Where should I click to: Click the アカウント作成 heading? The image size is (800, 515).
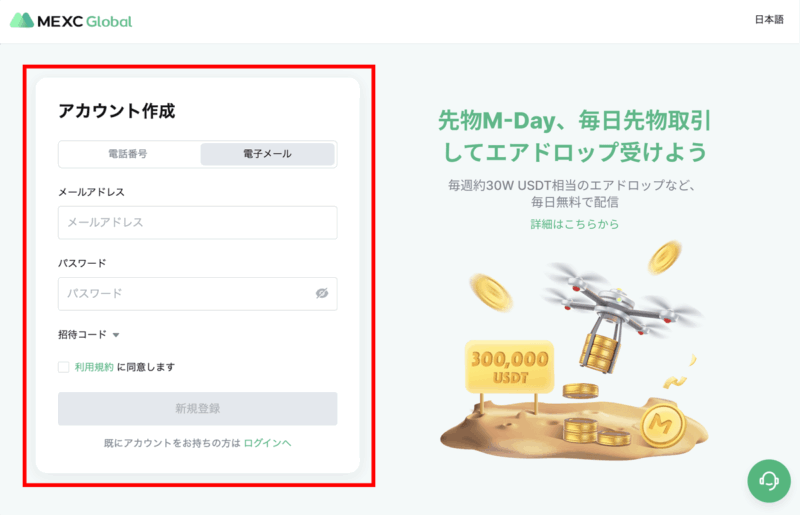pyautogui.click(x=116, y=111)
